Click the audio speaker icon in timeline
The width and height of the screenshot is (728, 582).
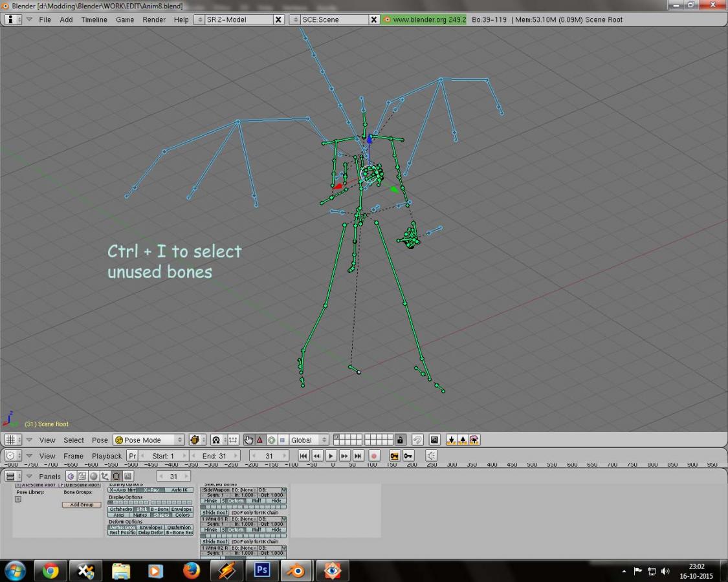(430, 456)
